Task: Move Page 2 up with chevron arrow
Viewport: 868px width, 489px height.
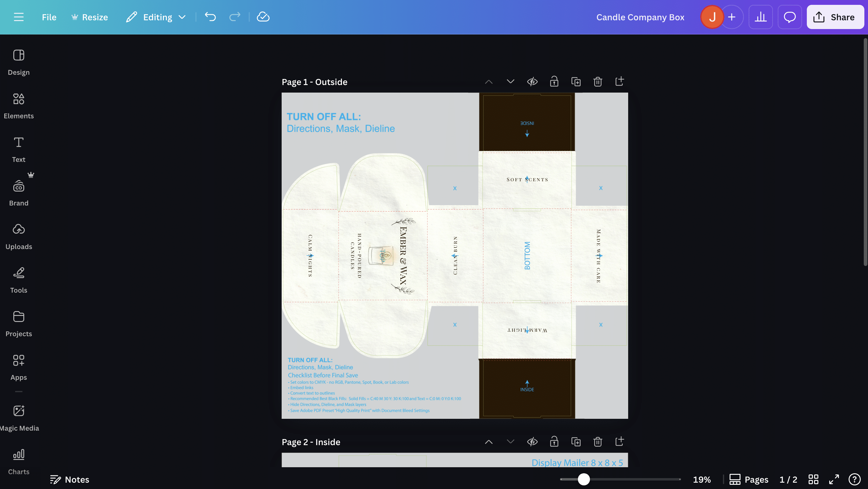Action: [x=489, y=441]
